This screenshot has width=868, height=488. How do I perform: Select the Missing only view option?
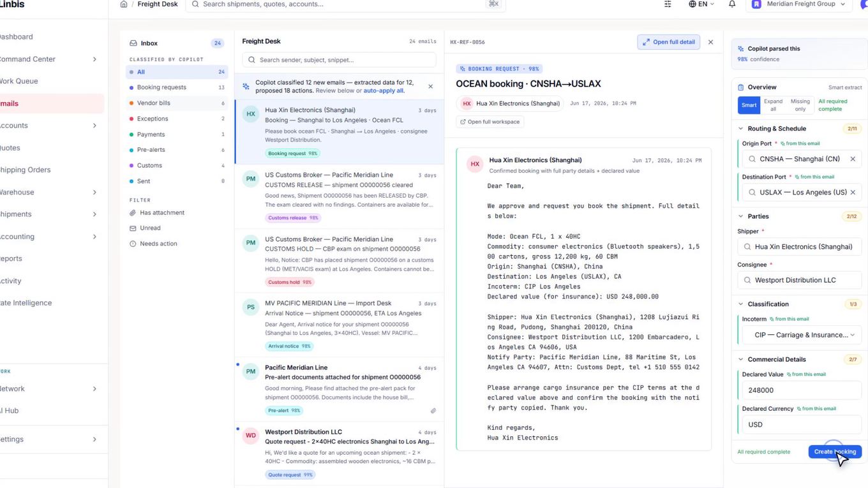800,105
